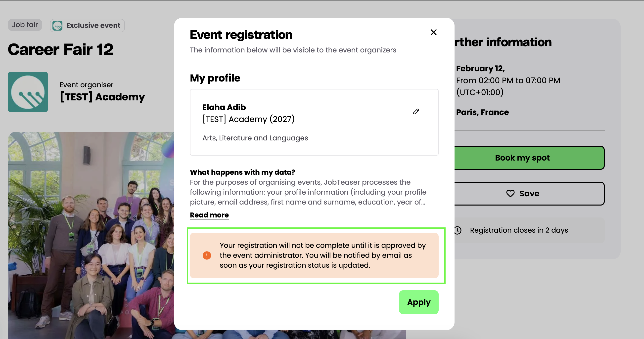
Task: Click the Exclusive event badge icon
Action: 57,26
